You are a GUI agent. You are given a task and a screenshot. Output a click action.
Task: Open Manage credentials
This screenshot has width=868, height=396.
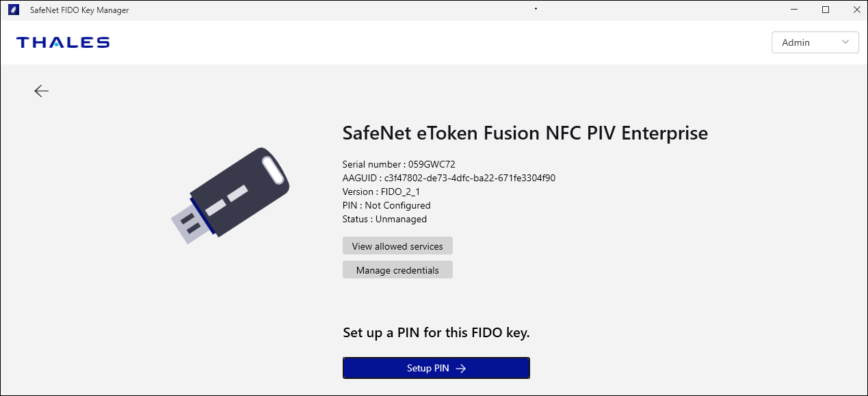[397, 270]
